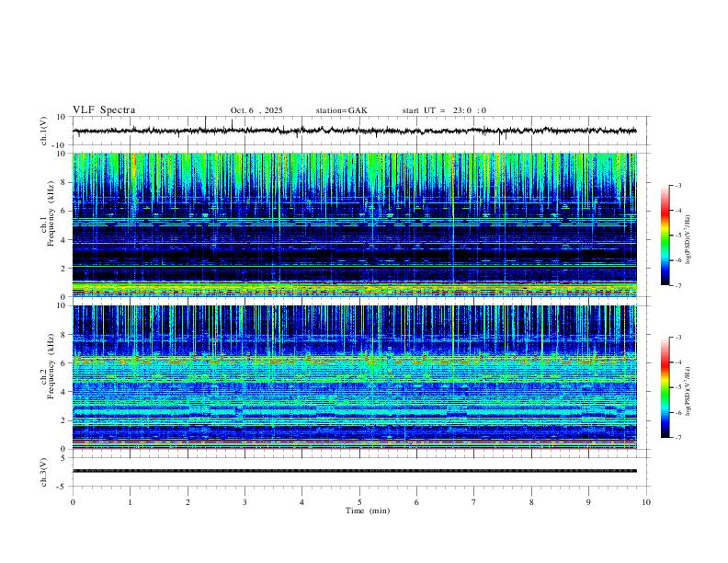The height and width of the screenshot is (563, 728).
Task: Click the "3" tick on the time axis
Action: pyautogui.click(x=245, y=502)
